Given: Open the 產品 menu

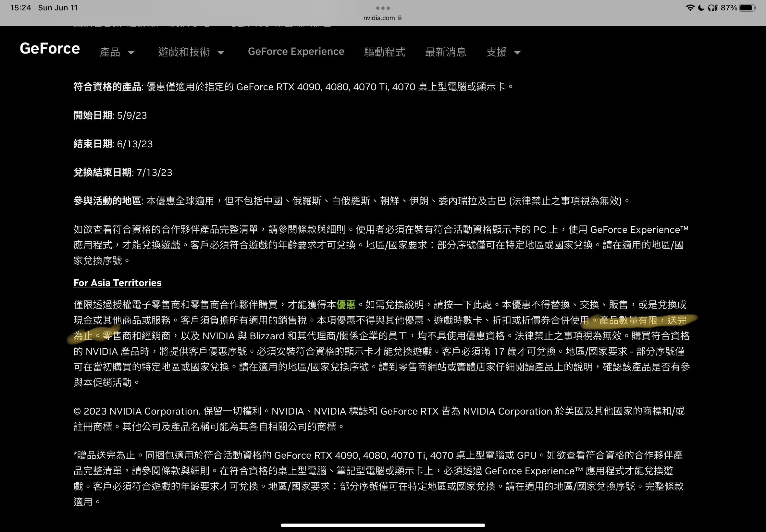Looking at the screenshot, I should pos(110,52).
